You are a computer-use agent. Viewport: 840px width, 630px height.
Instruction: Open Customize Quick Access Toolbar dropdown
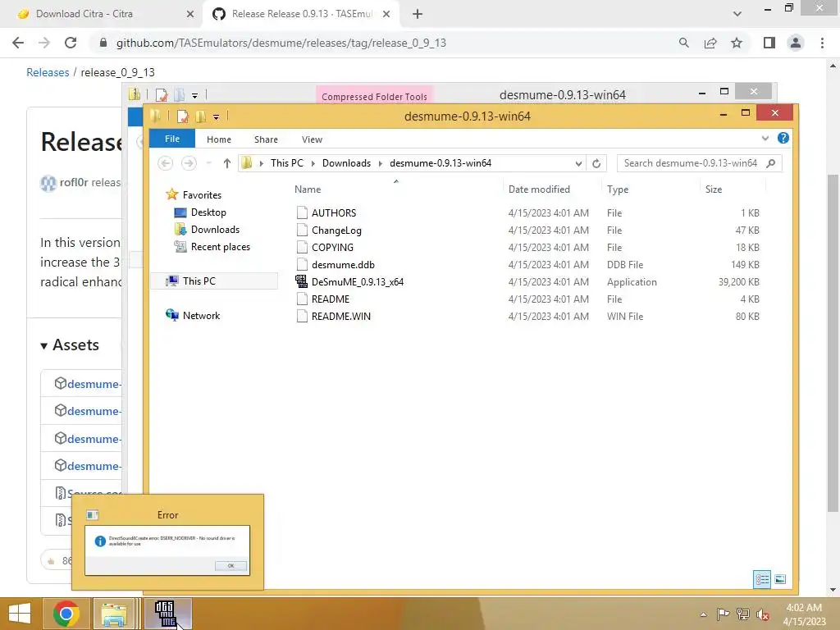coord(216,116)
